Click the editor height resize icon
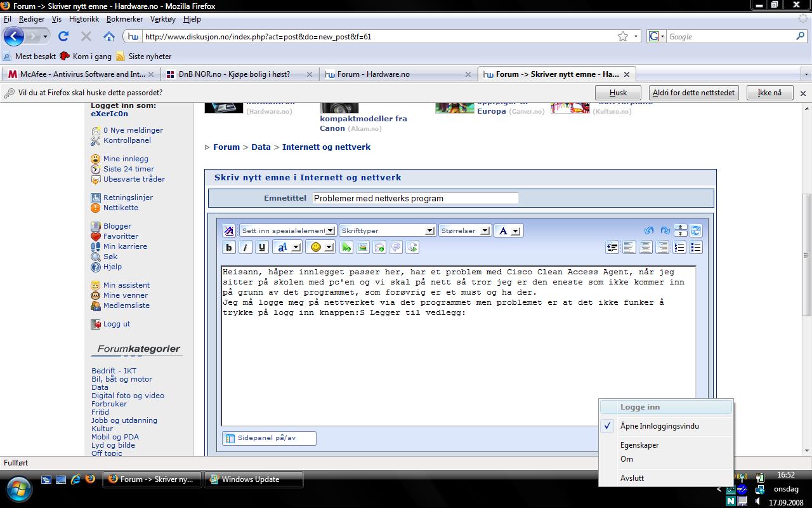The image size is (812, 508). [681, 231]
